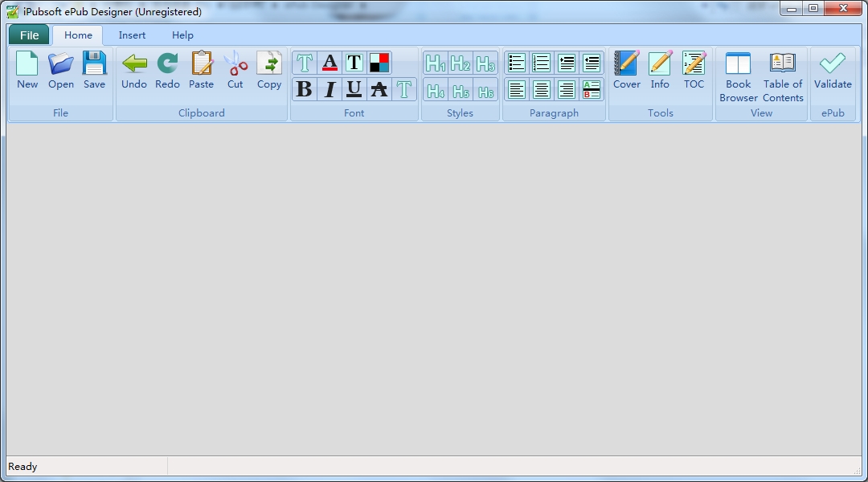Minimize the ePub Designer window
The width and height of the screenshot is (868, 482).
pos(792,9)
